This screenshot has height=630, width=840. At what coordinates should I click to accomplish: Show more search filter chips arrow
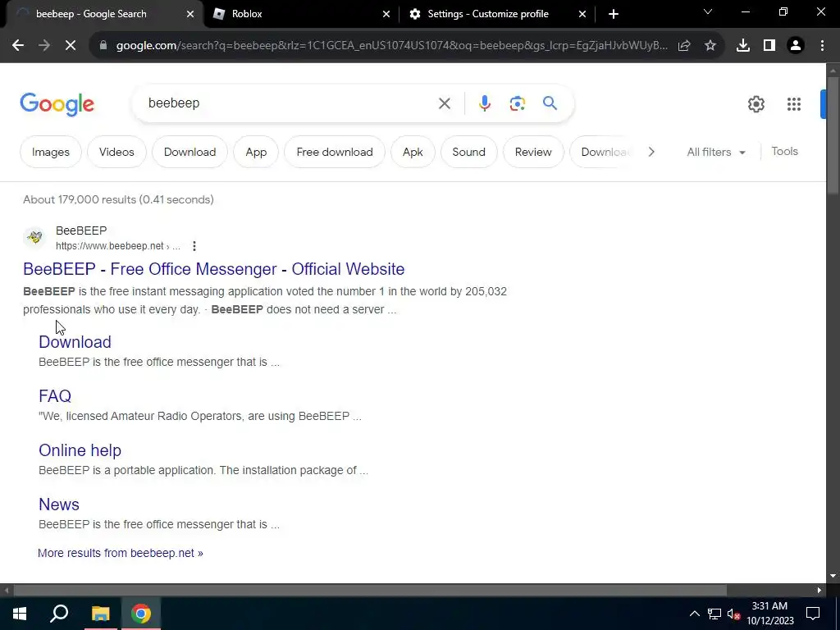pos(651,152)
